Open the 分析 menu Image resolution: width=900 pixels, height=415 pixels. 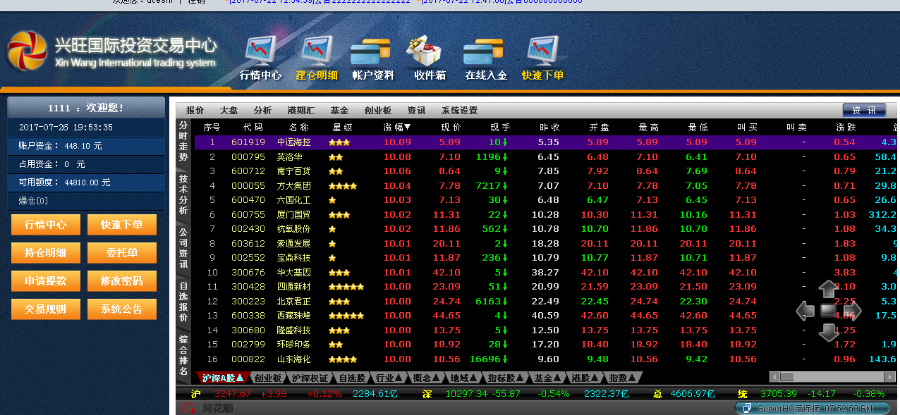point(262,110)
